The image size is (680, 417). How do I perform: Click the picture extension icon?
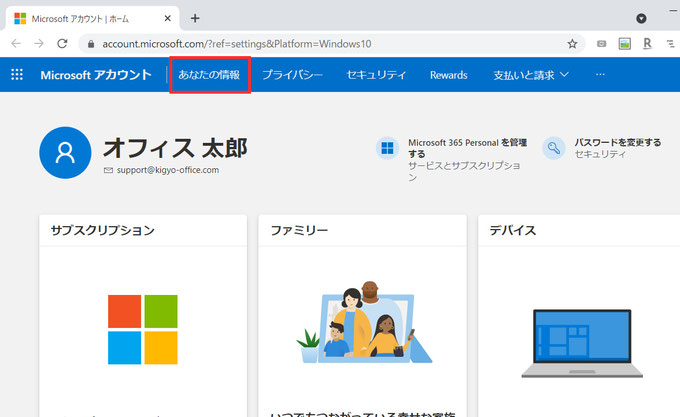coord(624,44)
